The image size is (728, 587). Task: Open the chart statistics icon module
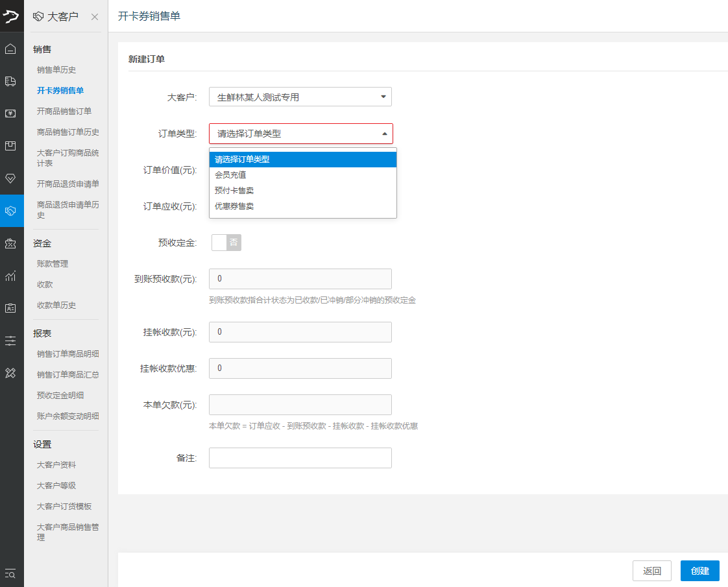(10, 276)
